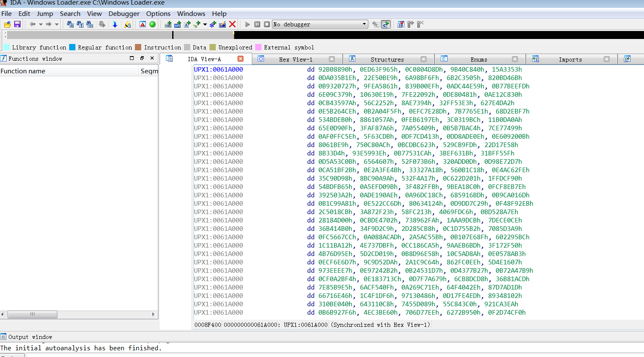
Task: Jump forward with the right arrow
Action: click(49, 24)
